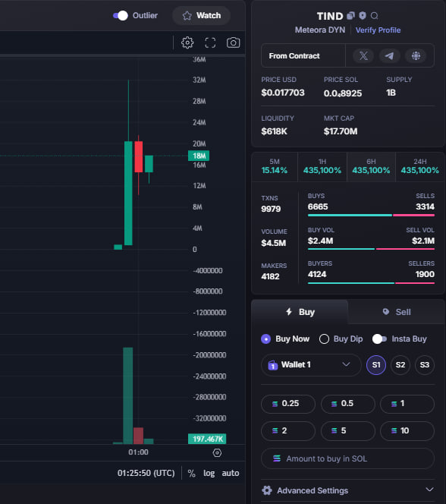This screenshot has height=504, width=446.
Task: Select the 1H timeframe stats
Action: tap(322, 166)
